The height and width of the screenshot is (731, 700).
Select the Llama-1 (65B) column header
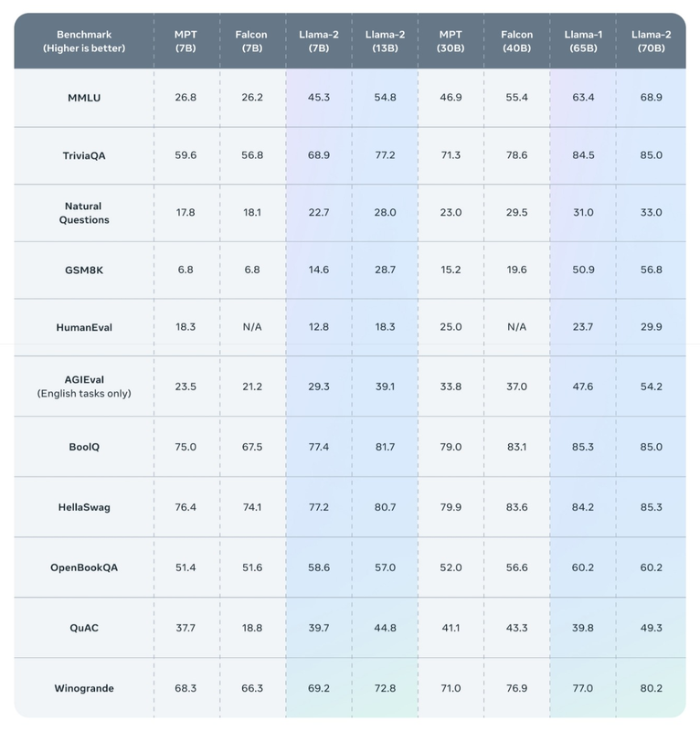coord(582,41)
